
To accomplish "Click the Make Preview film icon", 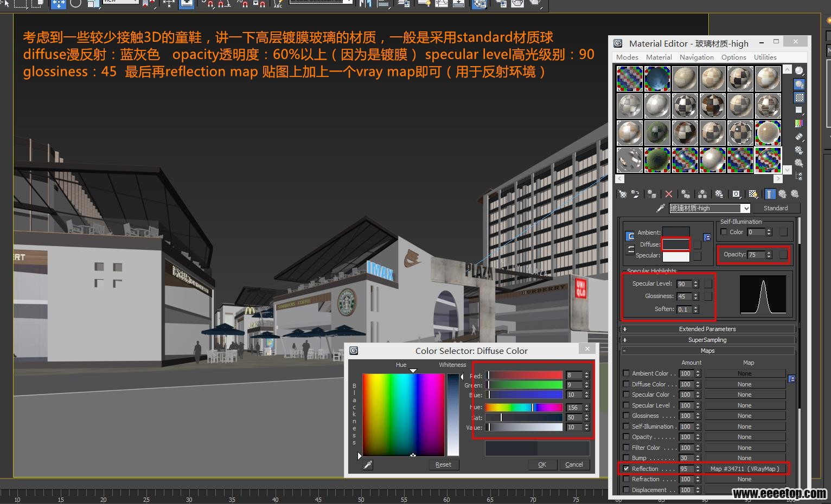I will tap(799, 137).
